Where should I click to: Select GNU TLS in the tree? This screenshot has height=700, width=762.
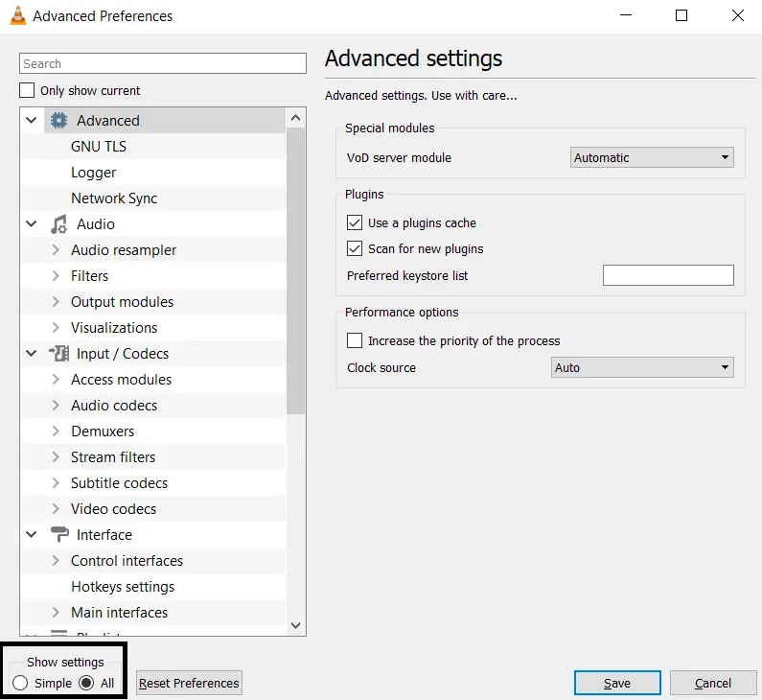click(x=99, y=147)
